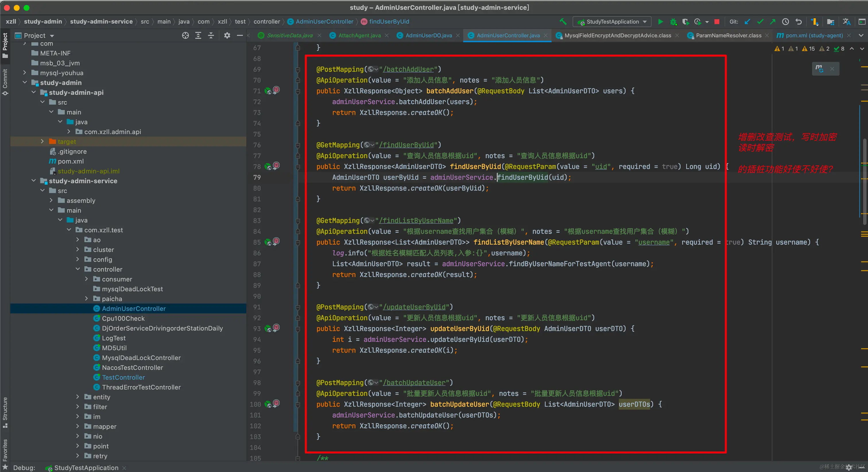Close the AdminUserController.java tab

545,35
